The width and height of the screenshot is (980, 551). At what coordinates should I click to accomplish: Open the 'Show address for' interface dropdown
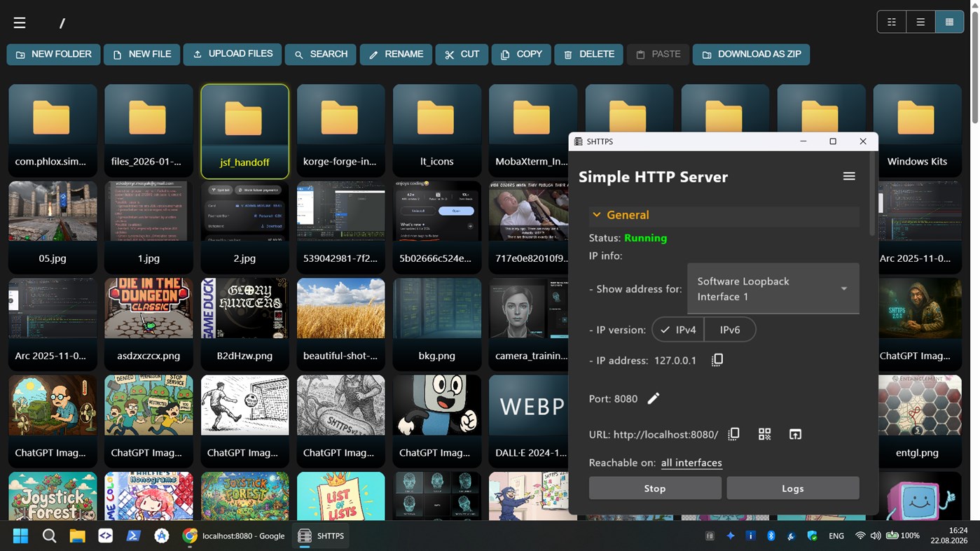point(773,288)
